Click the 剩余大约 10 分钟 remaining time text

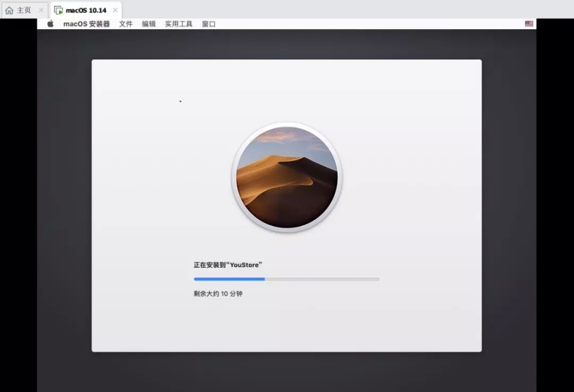(x=218, y=293)
